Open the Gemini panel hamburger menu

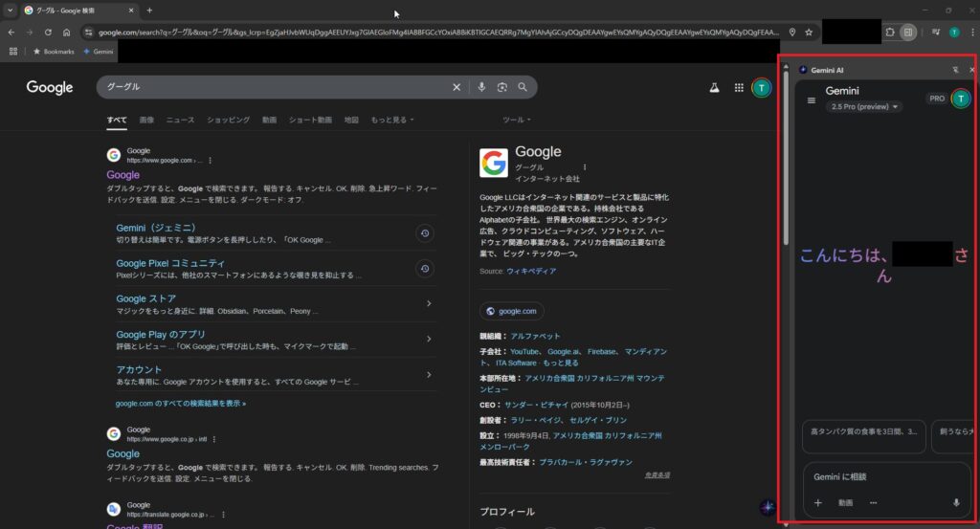[812, 100]
